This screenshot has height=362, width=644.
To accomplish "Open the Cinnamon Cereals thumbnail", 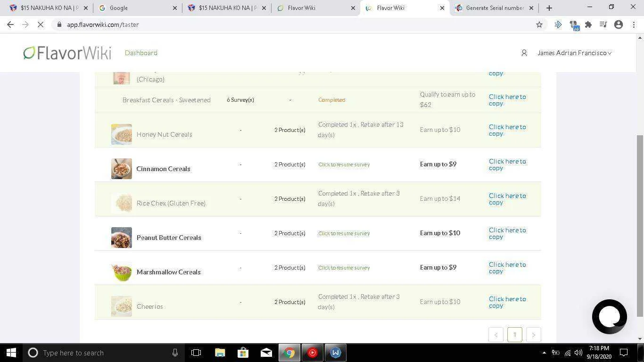I will tap(122, 169).
